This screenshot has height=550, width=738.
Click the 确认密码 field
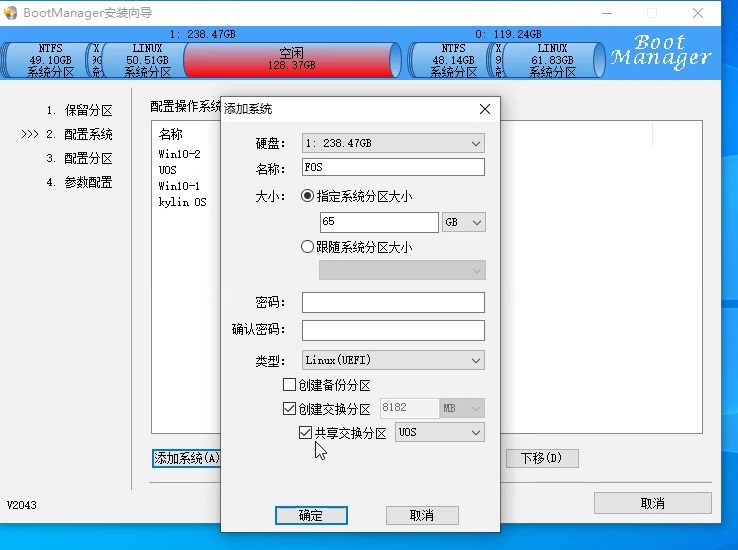pos(393,330)
